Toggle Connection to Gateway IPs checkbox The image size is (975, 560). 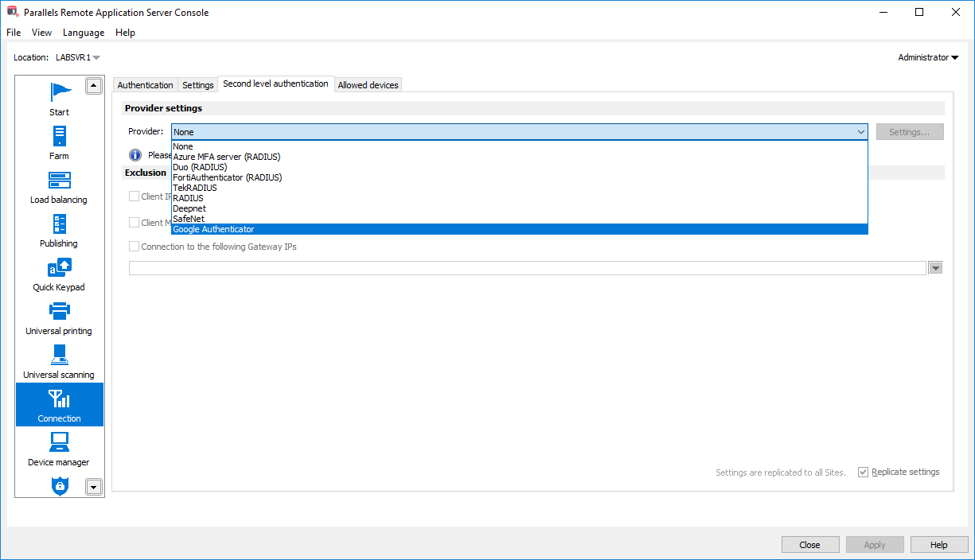[134, 247]
